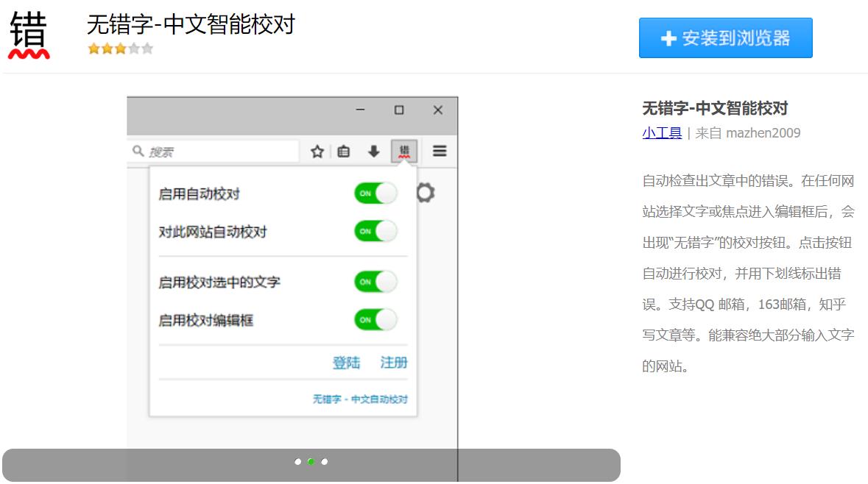Disable the 启用自动校对 toggle
Viewport: 868px width, 484px height.
coord(375,192)
